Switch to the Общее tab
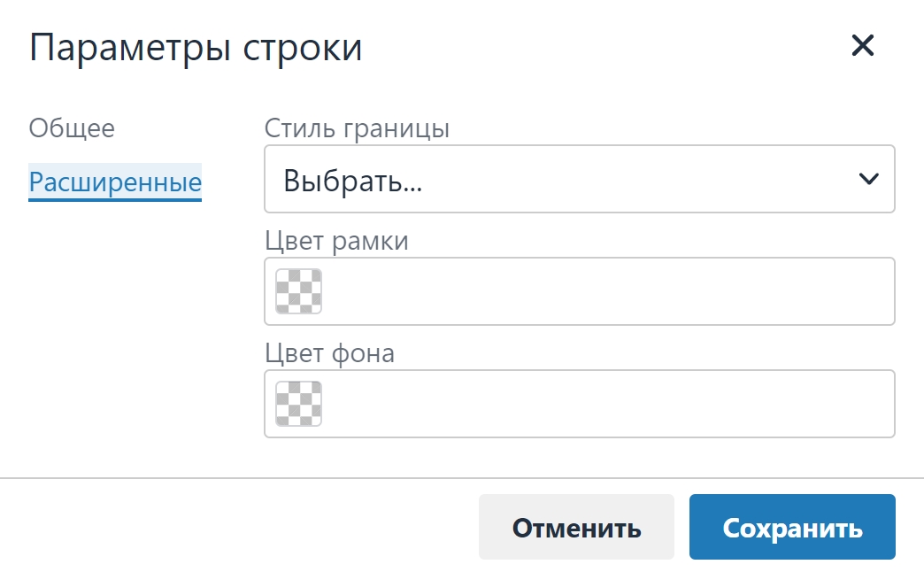 [x=72, y=128]
